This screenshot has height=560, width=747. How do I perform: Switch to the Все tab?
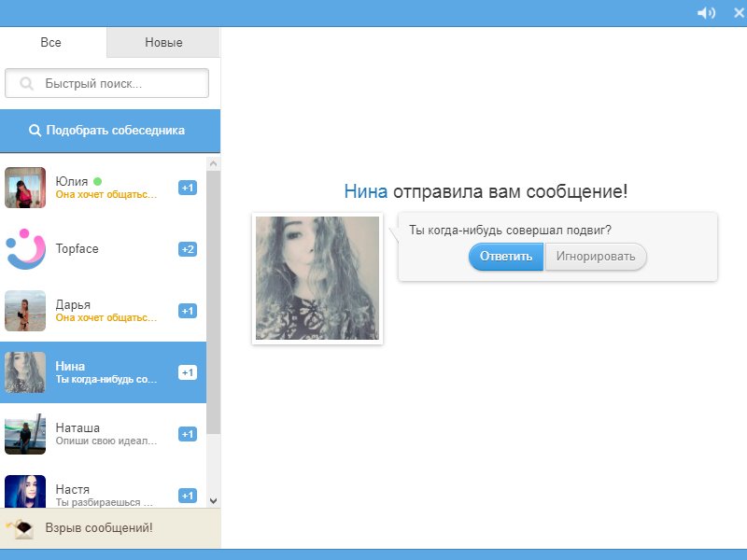point(51,42)
